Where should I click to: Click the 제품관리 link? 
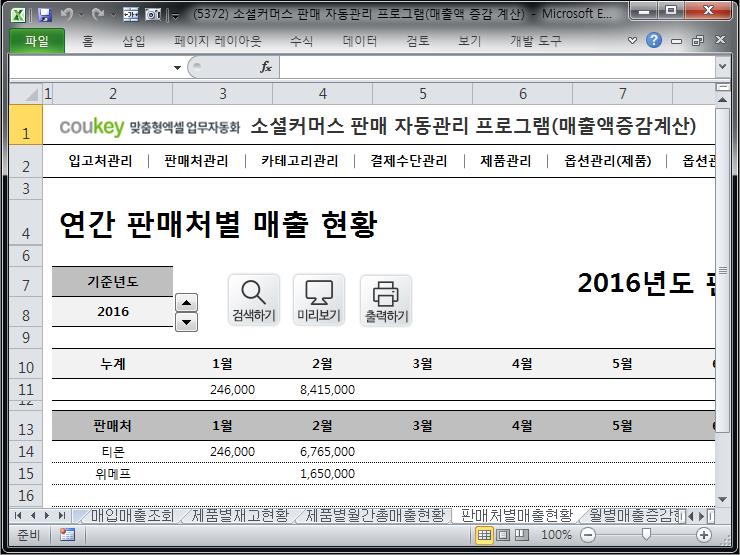[505, 161]
